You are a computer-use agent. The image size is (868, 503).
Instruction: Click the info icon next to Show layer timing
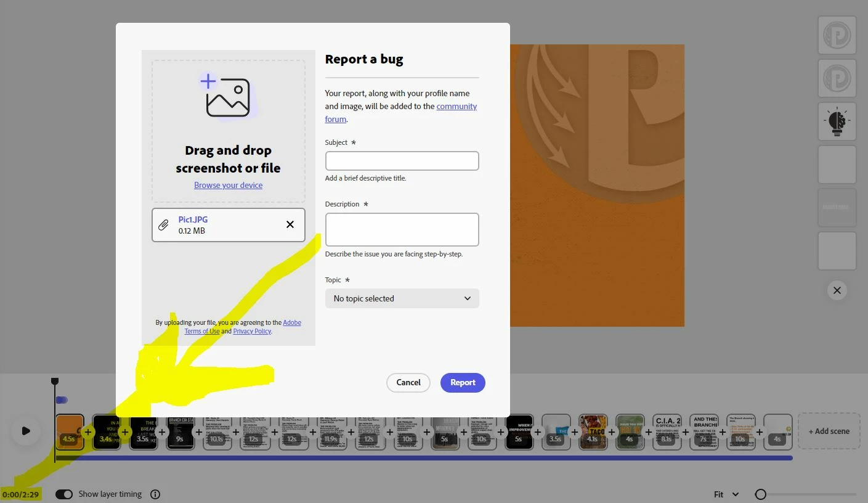pos(155,494)
